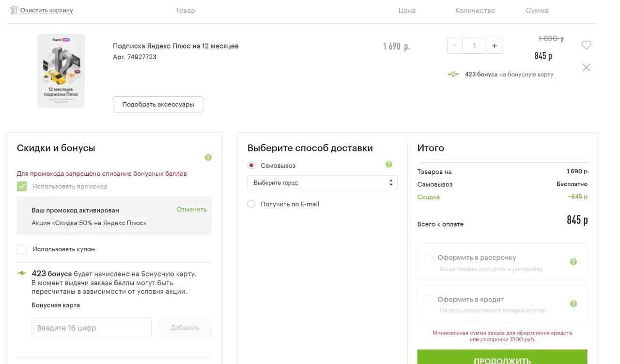Viewport: 620px width, 364px height.
Task: Click the green bonus icon beside '423 бонуса будет начислено'
Action: point(22,273)
